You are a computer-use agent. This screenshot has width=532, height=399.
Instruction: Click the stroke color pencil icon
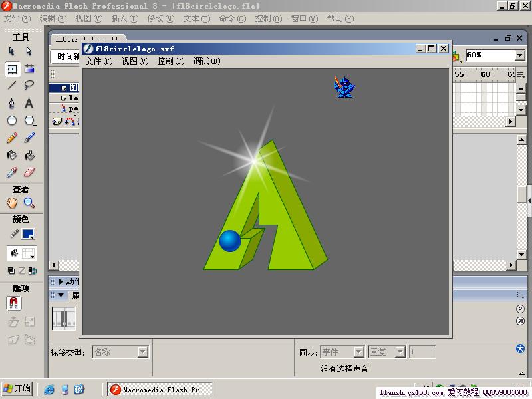pos(14,234)
